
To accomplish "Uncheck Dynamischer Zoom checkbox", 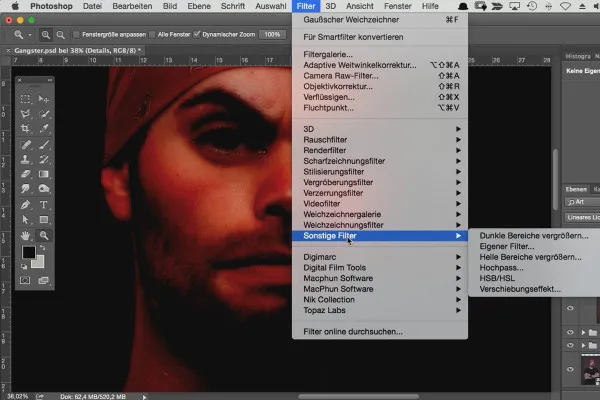I will pyautogui.click(x=197, y=35).
